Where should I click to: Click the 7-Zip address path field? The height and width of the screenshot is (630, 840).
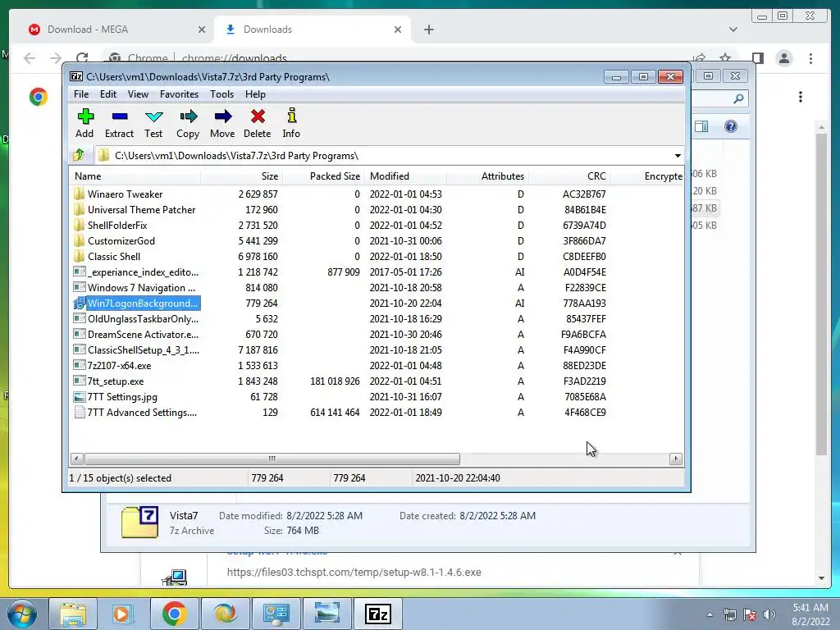pos(384,155)
